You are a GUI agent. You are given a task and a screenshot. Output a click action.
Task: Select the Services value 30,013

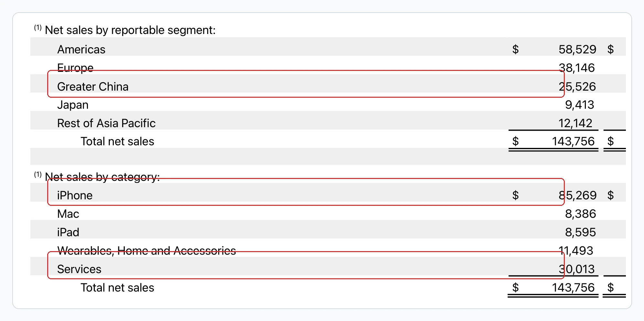pos(576,269)
